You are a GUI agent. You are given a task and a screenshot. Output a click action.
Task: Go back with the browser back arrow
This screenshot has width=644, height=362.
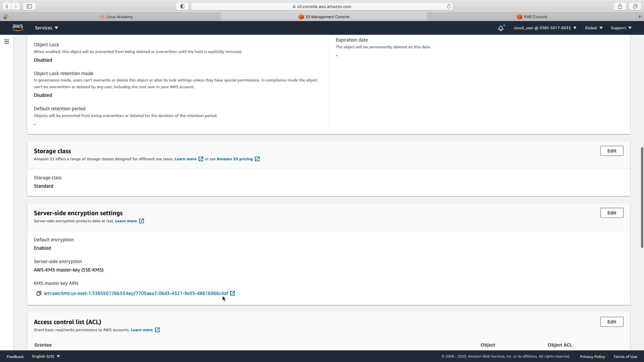[x=7, y=6]
